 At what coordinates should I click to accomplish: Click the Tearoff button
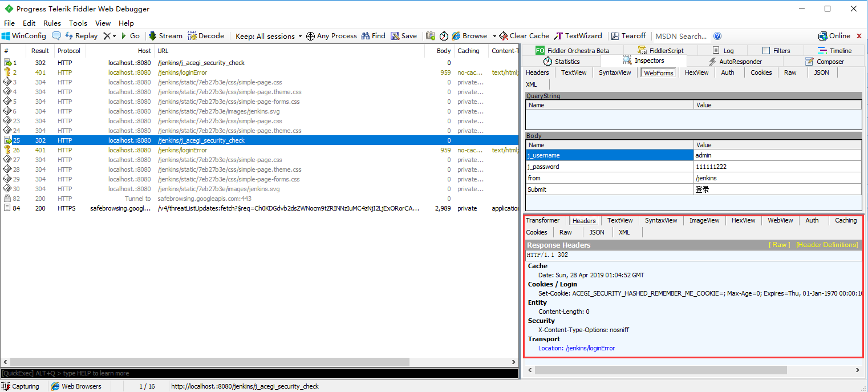coord(628,36)
